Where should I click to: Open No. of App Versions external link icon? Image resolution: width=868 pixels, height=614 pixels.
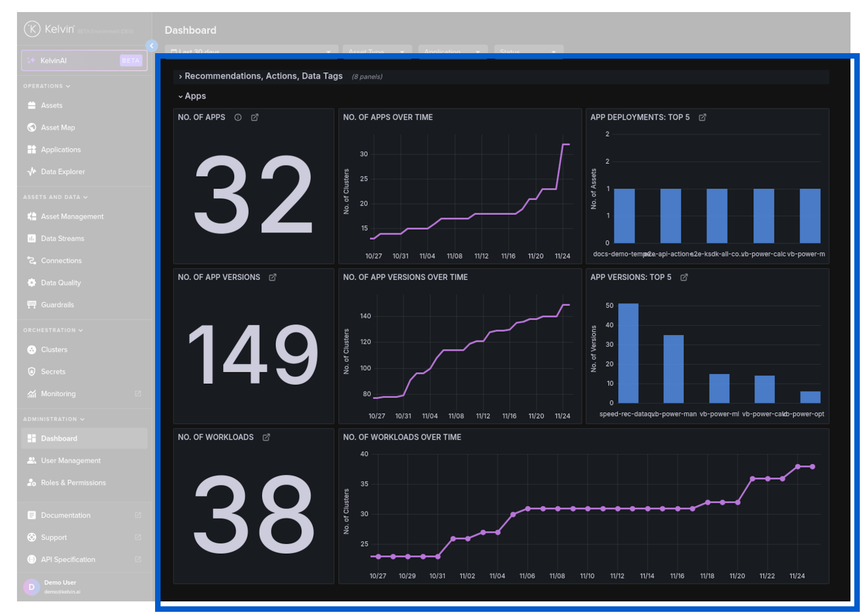coord(272,277)
